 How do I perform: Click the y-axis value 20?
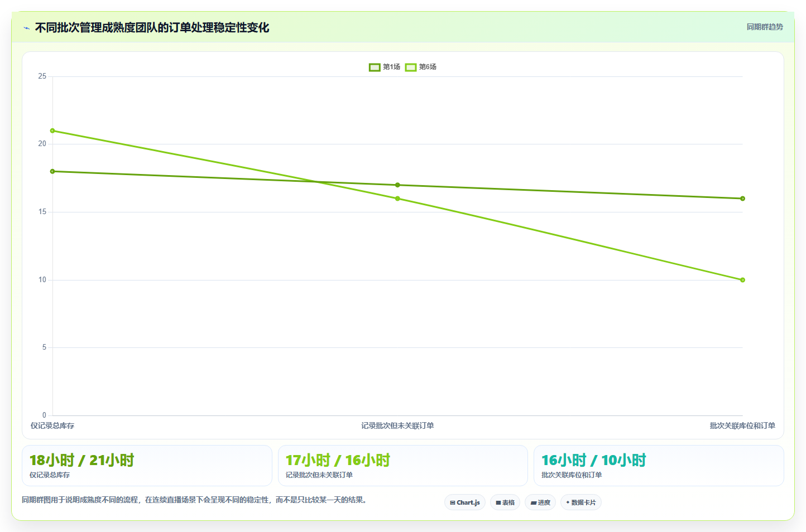(42, 144)
